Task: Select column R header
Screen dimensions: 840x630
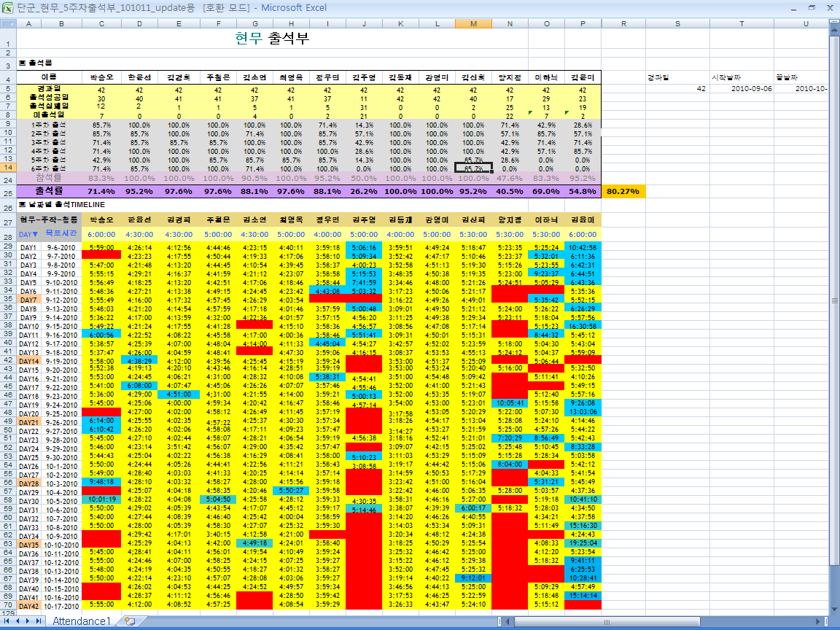Action: [x=623, y=23]
